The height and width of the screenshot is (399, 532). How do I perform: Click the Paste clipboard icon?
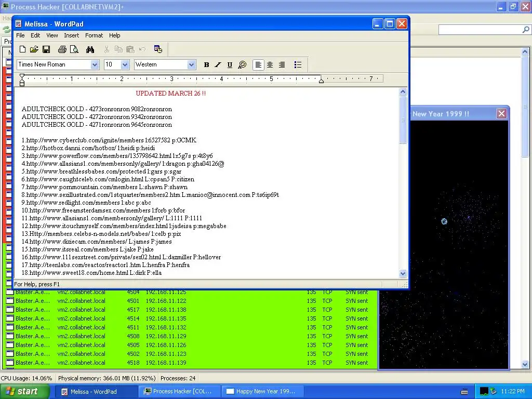130,49
